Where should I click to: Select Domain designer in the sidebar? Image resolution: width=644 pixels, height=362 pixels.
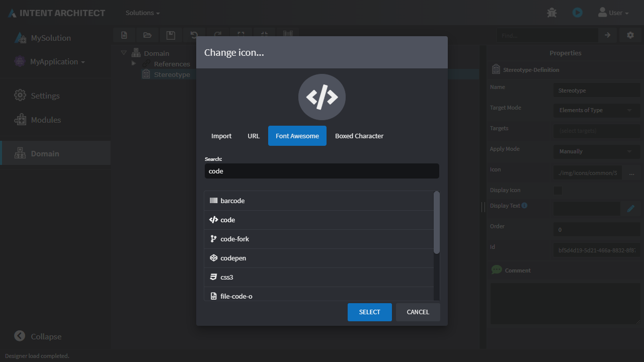tap(55, 153)
